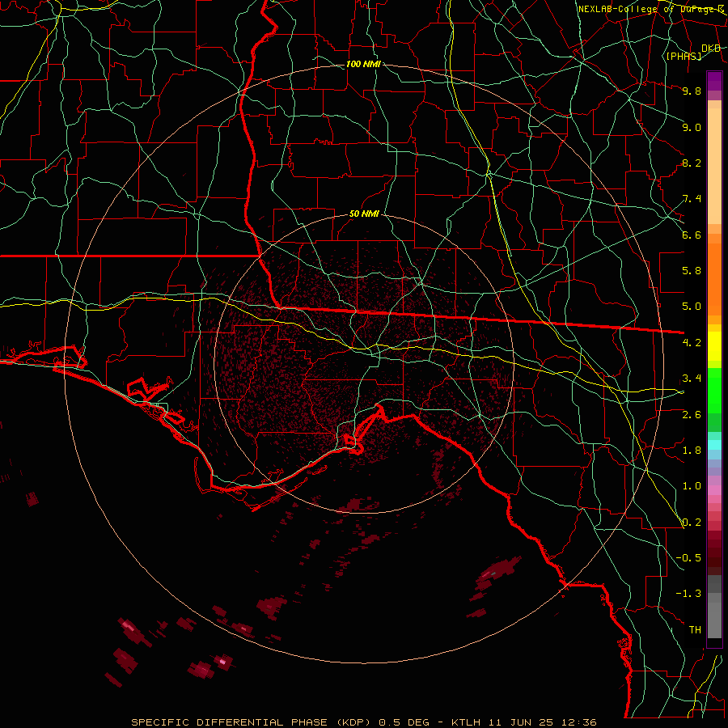Click the purple top segment of color bar
The width and height of the screenshot is (728, 728).
click(714, 81)
